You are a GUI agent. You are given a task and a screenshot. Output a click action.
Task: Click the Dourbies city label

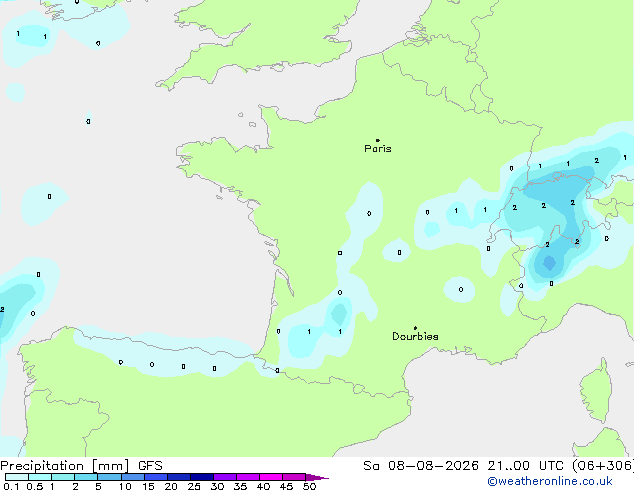[415, 336]
